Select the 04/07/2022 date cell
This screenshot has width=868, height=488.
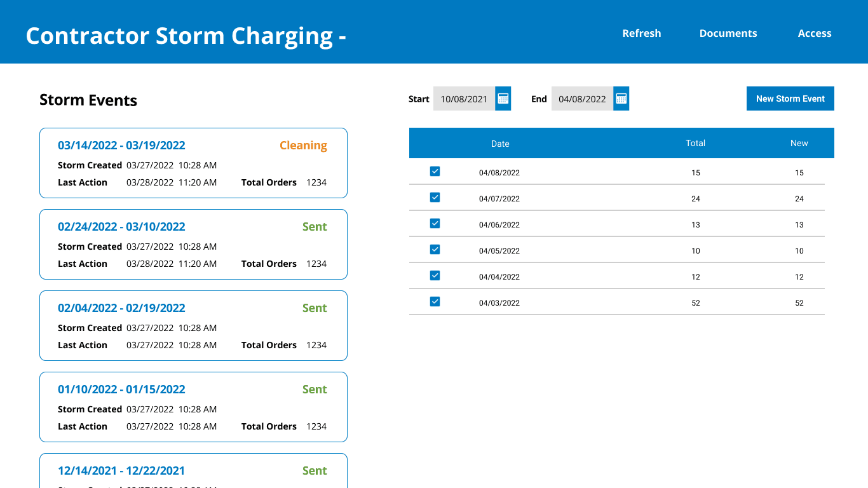(499, 199)
